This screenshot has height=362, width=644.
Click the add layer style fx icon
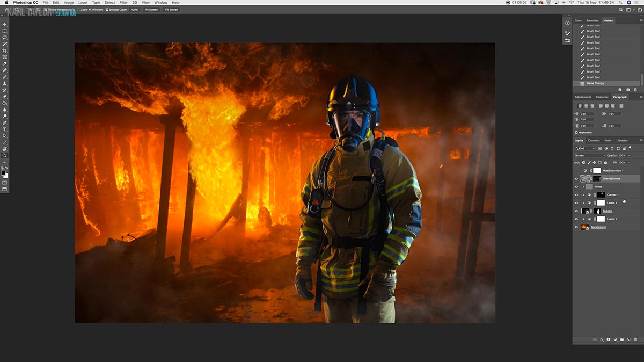pyautogui.click(x=602, y=339)
